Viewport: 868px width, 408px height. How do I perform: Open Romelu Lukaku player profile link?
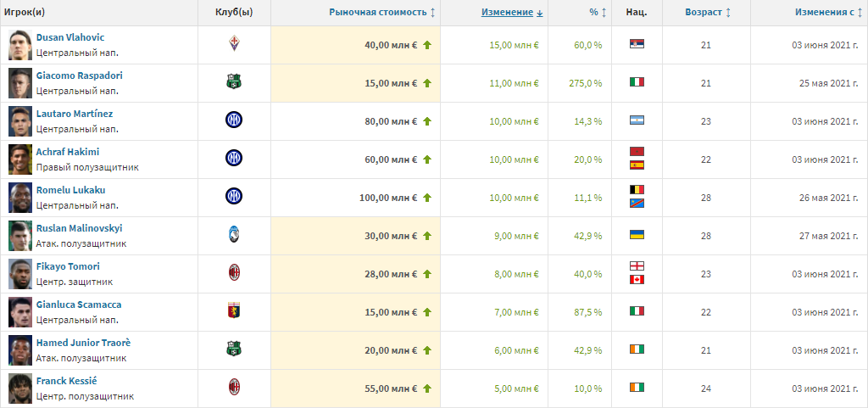pyautogui.click(x=70, y=190)
